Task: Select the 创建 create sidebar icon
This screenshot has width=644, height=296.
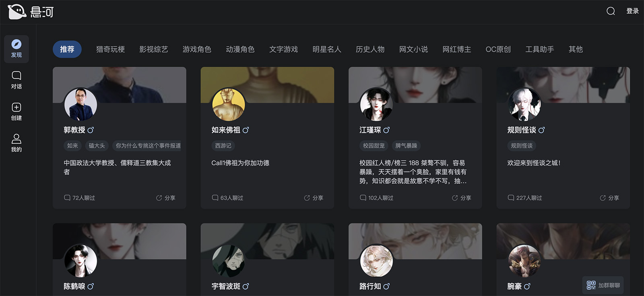Action: point(17,111)
